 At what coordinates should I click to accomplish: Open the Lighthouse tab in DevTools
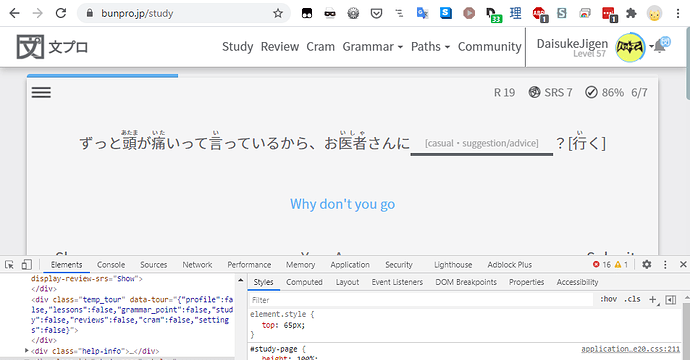[453, 264]
